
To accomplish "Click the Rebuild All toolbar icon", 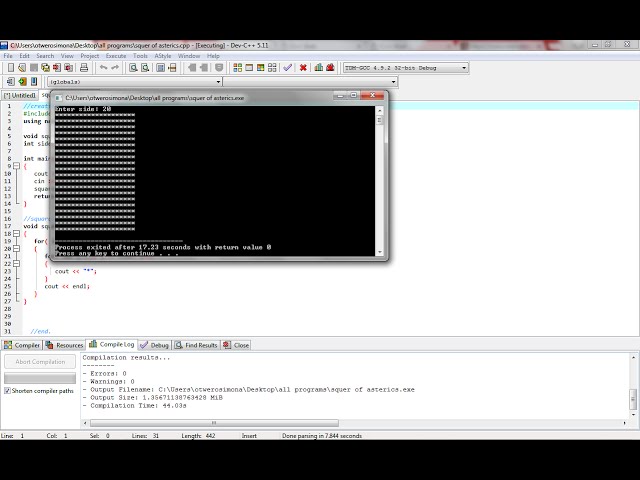I will click(x=272, y=68).
